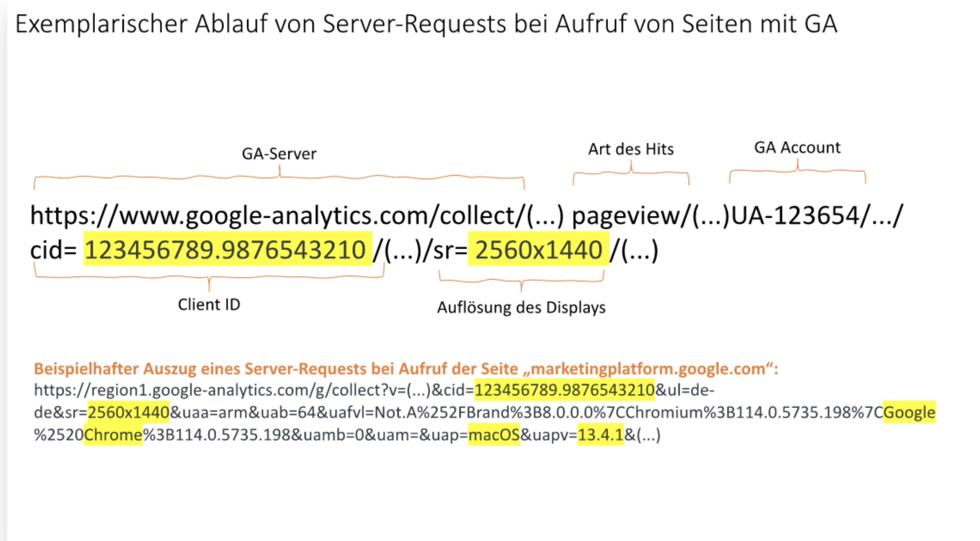The width and height of the screenshot is (980, 541).
Task: Click the large highlighted 2560x1440 resolution
Action: point(538,250)
